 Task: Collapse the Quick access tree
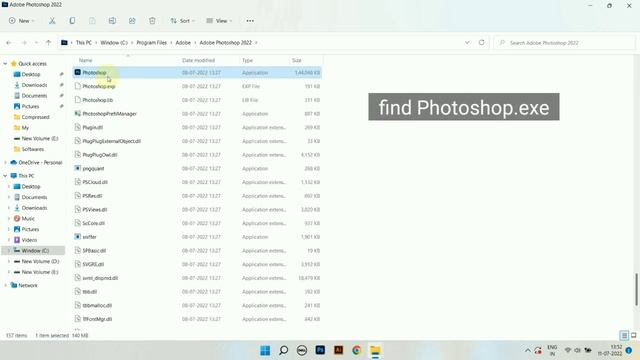tap(5, 64)
